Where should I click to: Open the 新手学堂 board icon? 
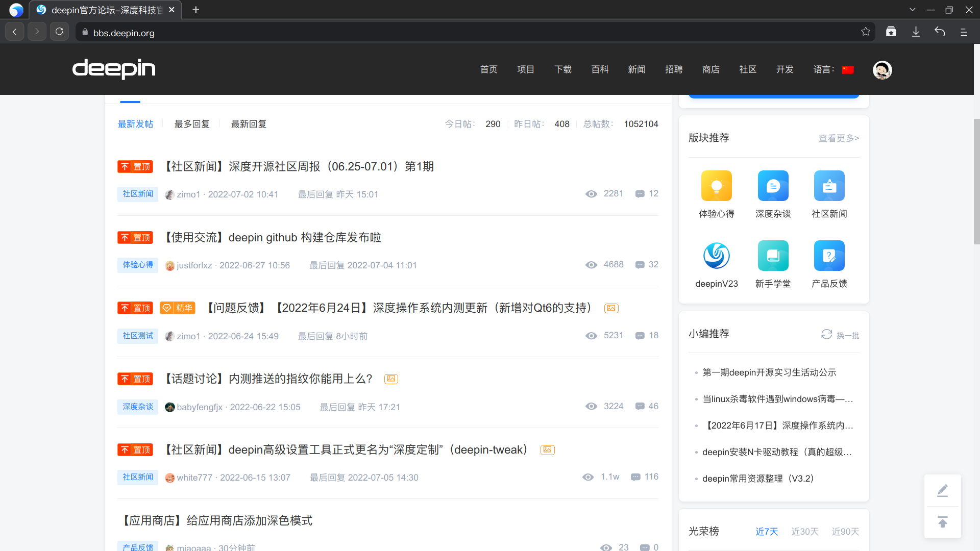click(773, 256)
